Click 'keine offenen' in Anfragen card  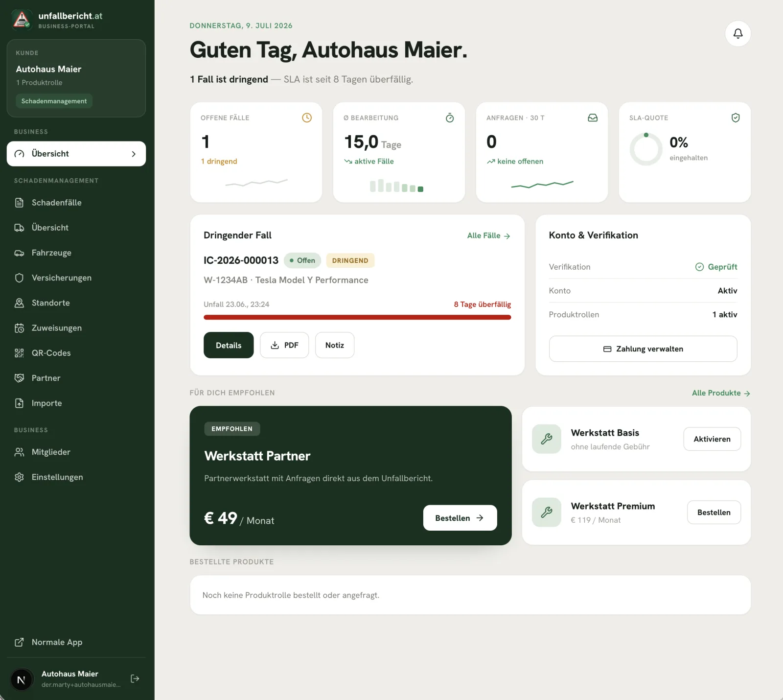520,161
